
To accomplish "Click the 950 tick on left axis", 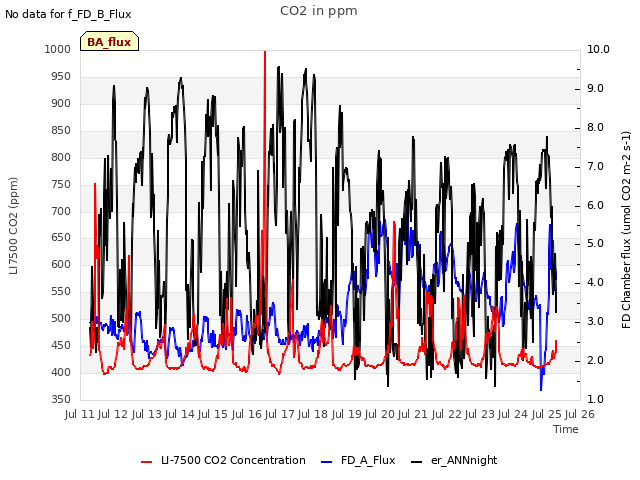I will point(60,76).
